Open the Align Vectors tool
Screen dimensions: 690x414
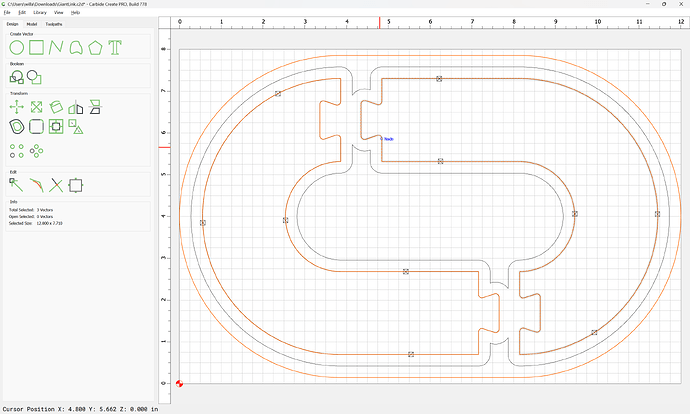[56, 127]
